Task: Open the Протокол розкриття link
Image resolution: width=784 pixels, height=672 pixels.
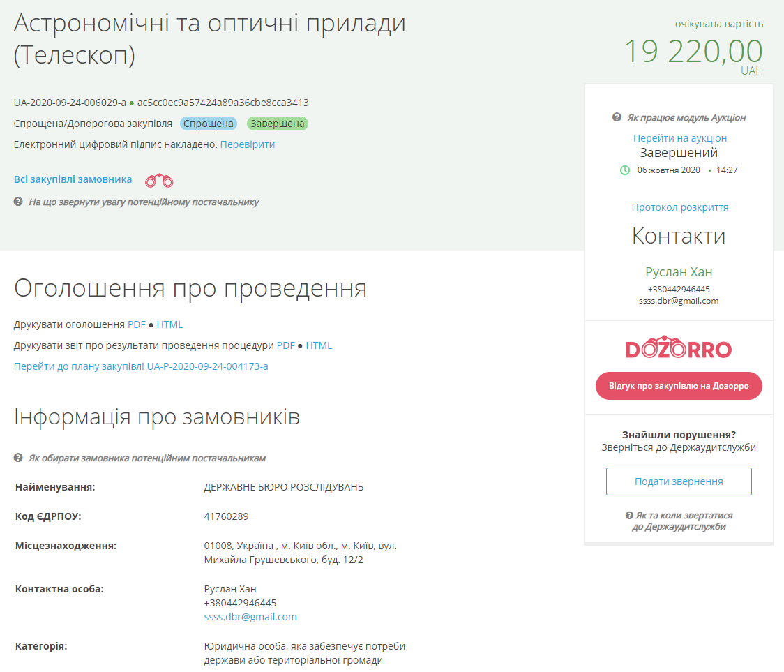Action: point(679,207)
